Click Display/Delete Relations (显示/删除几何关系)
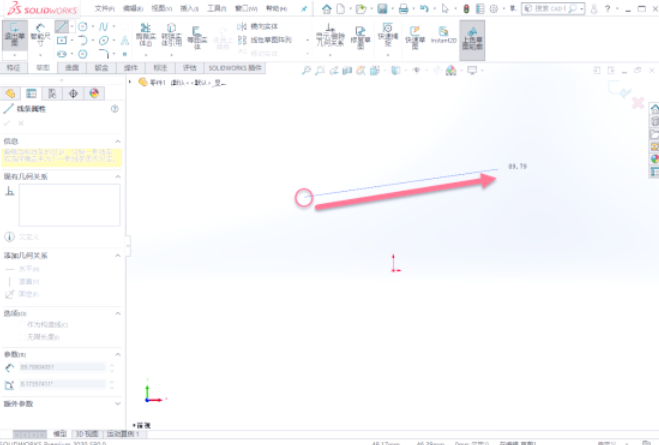This screenshot has width=659, height=445. 330,35
